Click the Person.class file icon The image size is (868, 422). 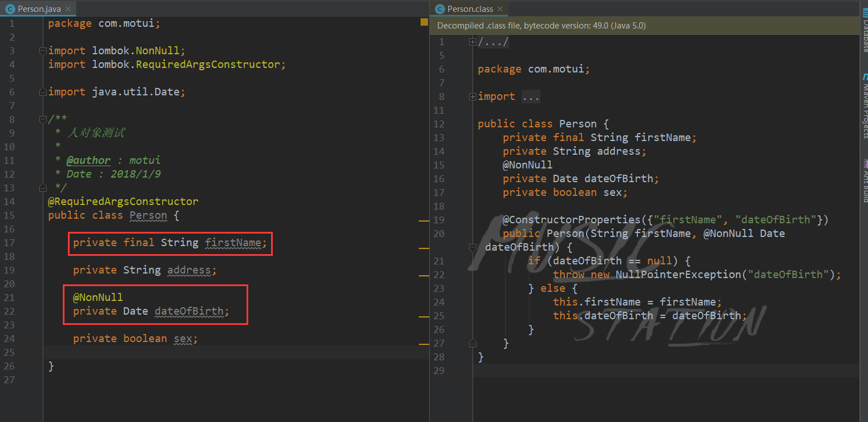coord(439,9)
